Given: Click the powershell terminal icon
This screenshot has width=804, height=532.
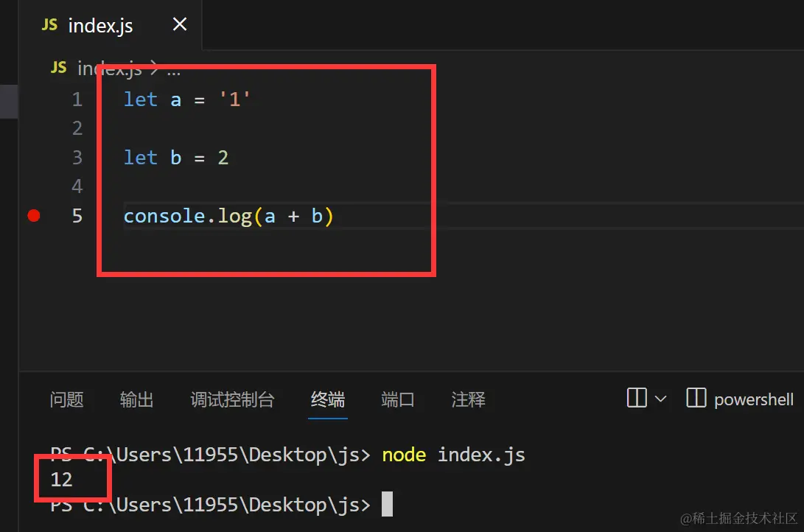Looking at the screenshot, I should point(696,398).
